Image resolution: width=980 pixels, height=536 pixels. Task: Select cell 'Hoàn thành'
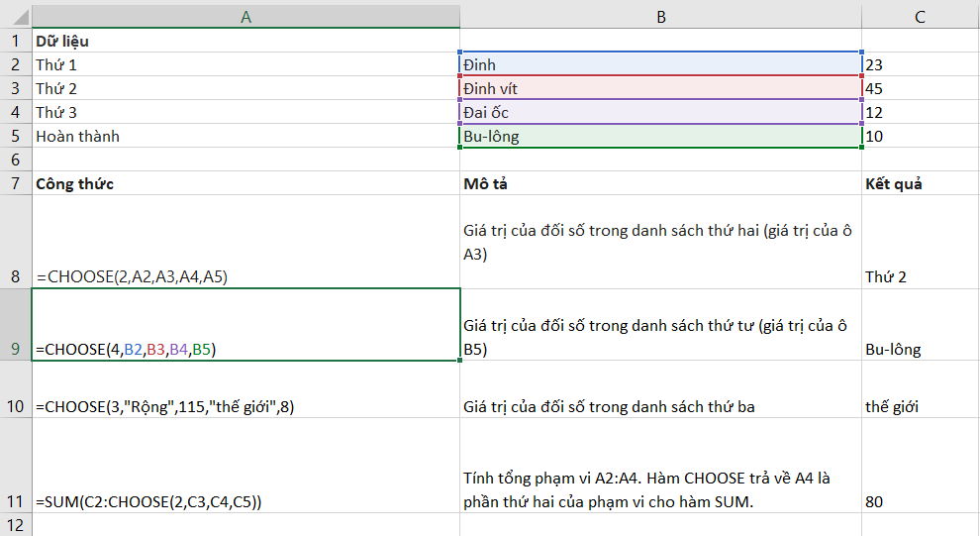click(245, 136)
